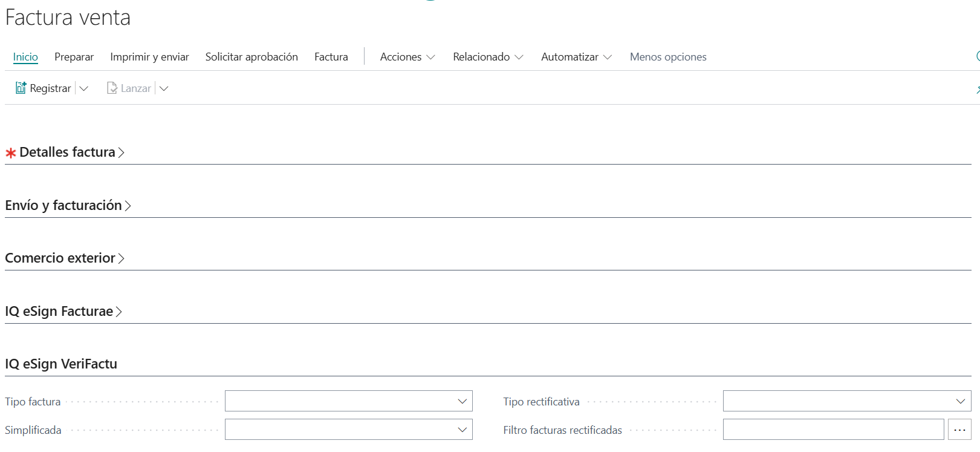Expand the Envío y facturación section
Image resolution: width=980 pixels, height=452 pixels.
click(68, 205)
